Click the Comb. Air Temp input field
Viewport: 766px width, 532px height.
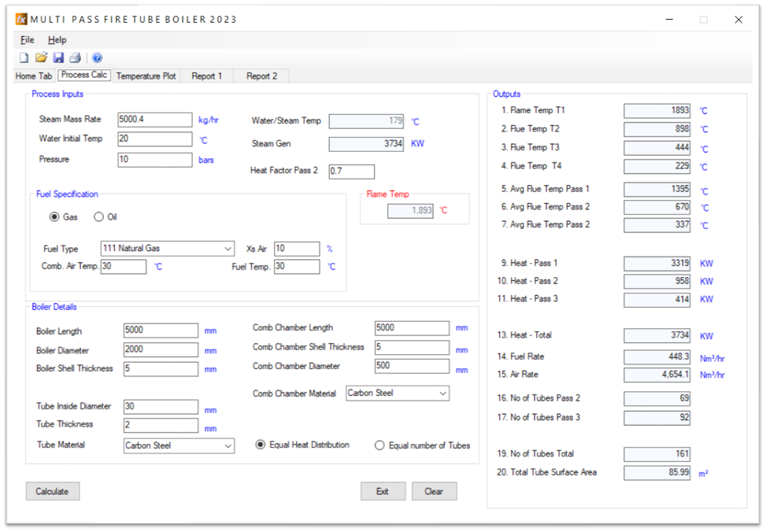(x=124, y=267)
